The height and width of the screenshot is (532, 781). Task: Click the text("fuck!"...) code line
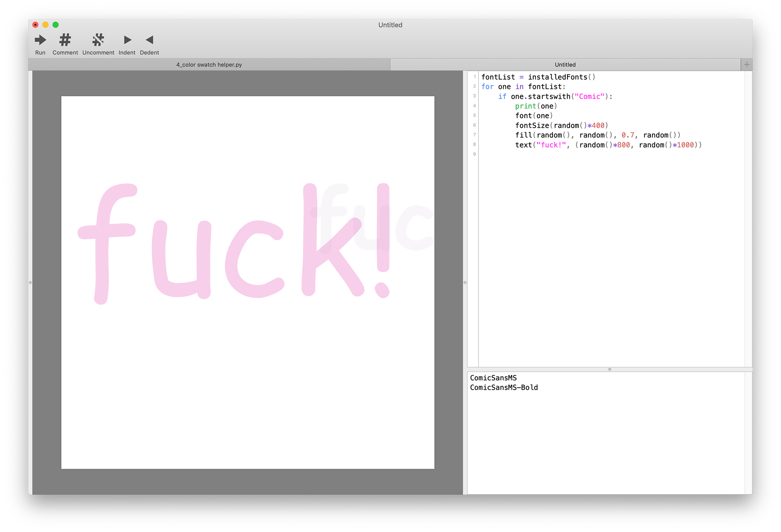pyautogui.click(x=608, y=145)
